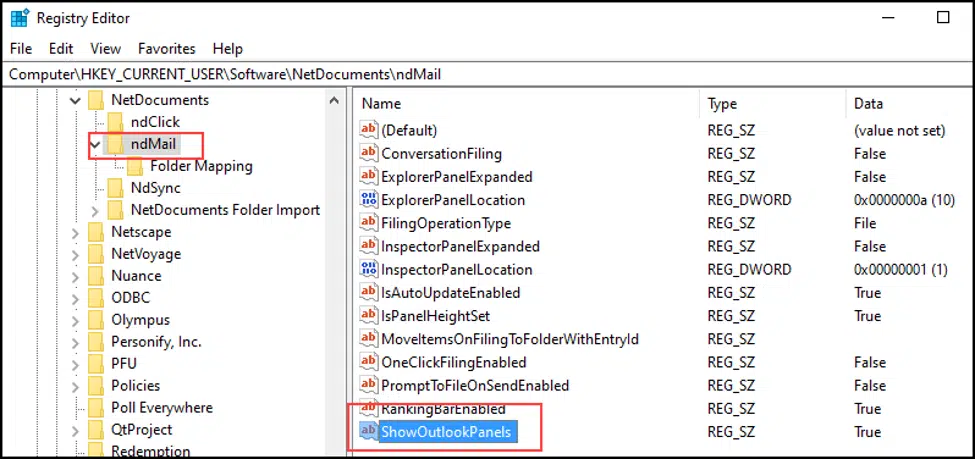Click the (value not set) data cell
The image size is (977, 460).
[x=900, y=130]
